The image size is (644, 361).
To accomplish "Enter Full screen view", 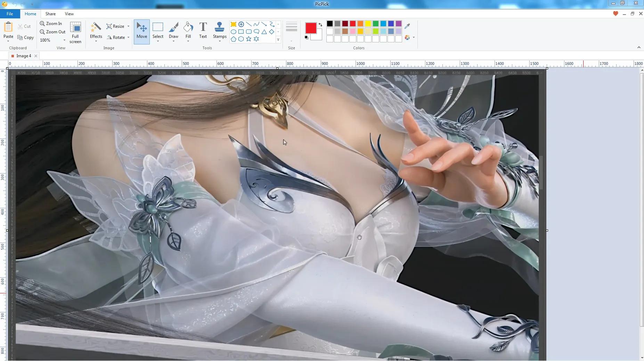I will coord(75,33).
